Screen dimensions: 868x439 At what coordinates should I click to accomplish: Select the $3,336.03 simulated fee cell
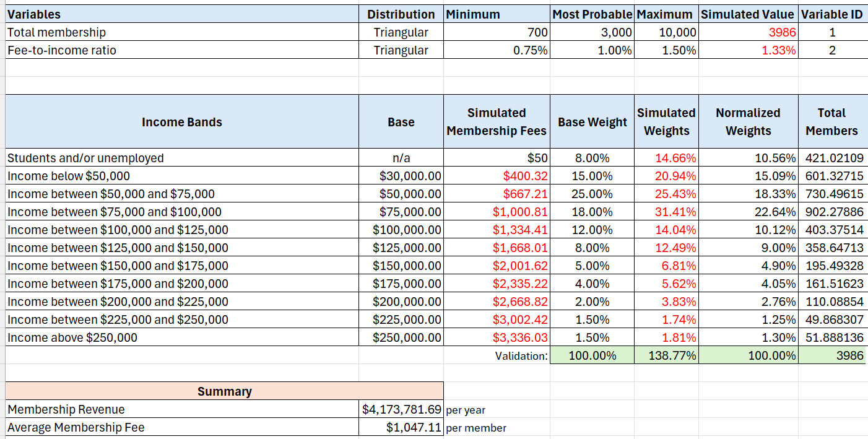point(497,337)
